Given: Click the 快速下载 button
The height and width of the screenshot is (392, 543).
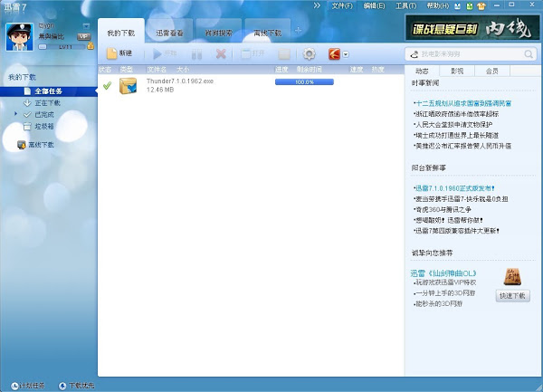Looking at the screenshot, I should [x=512, y=296].
